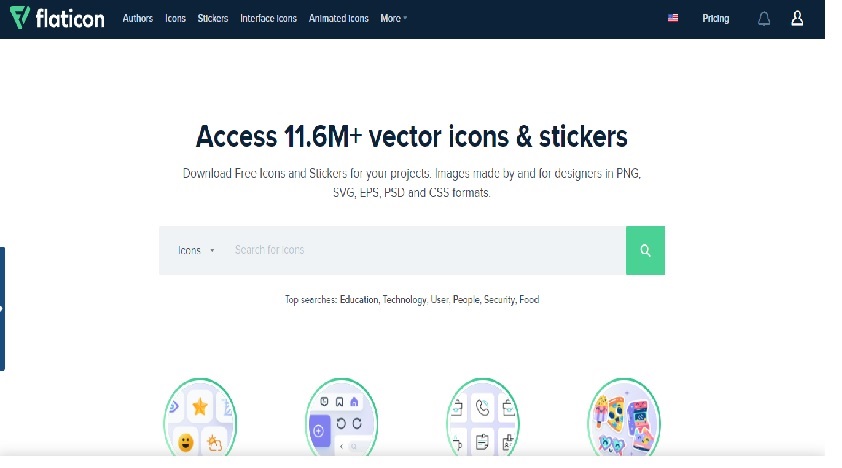The width and height of the screenshot is (842, 468).
Task: Select Interface icons in navigation
Action: (268, 18)
